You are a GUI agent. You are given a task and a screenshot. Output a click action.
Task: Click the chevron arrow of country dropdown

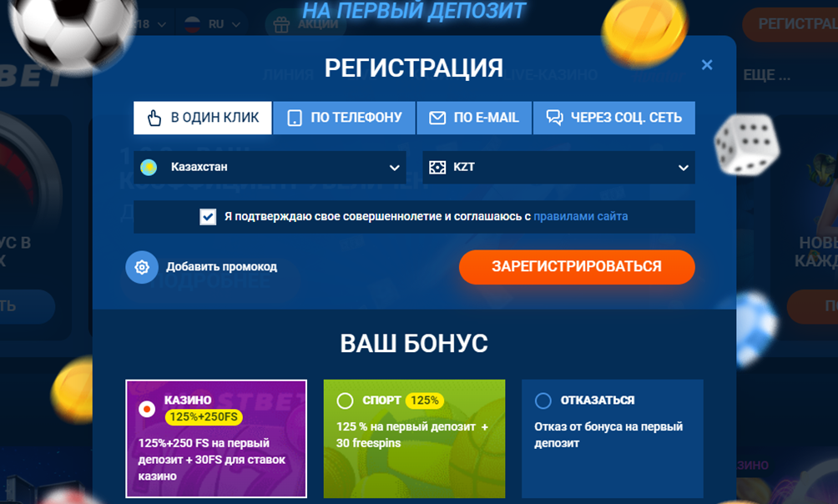point(395,168)
